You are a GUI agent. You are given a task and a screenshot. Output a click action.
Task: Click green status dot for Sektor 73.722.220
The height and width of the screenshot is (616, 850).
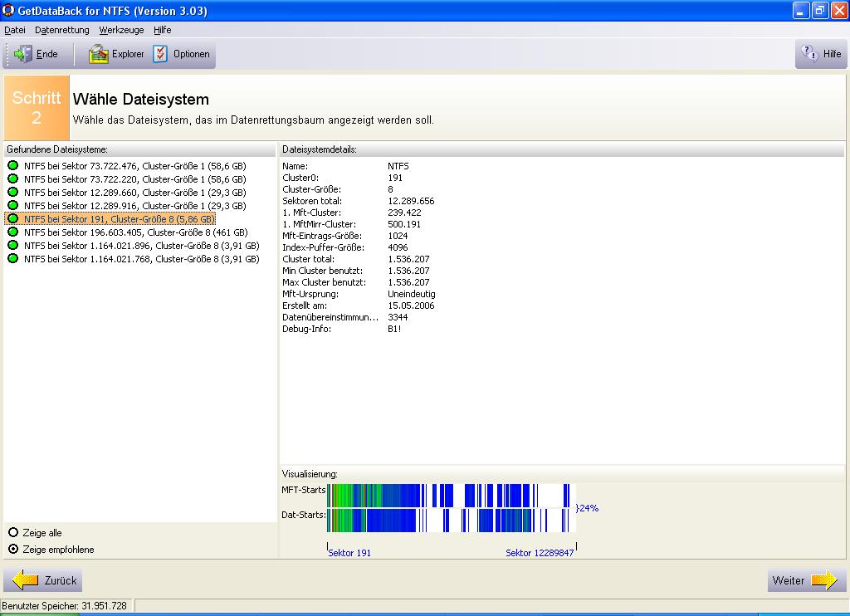[13, 179]
